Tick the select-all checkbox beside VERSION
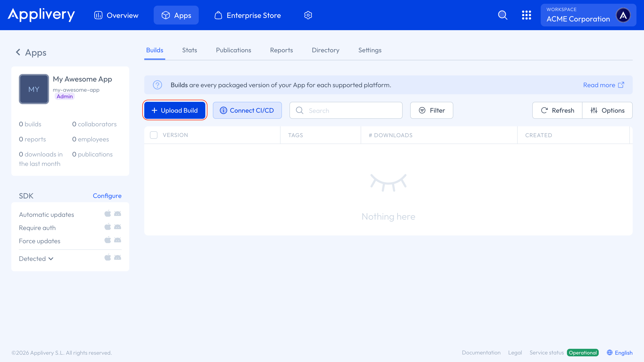644x362 pixels. pyautogui.click(x=153, y=135)
